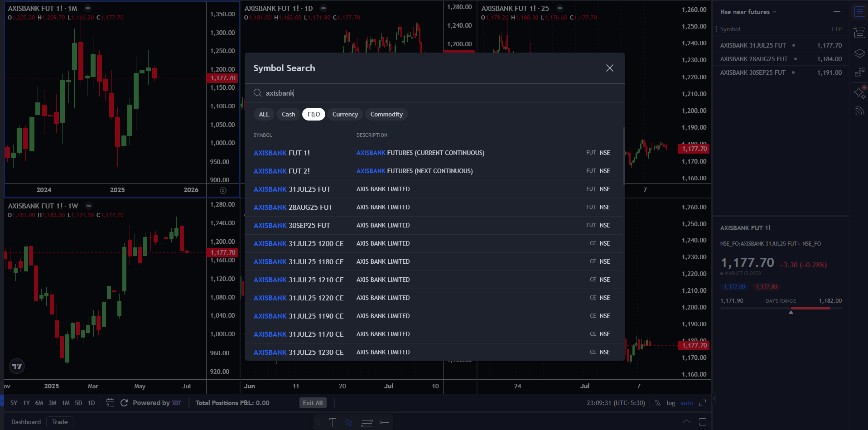Viewport: 868px width, 430px height.
Task: Select the Cash filter tab
Action: tap(288, 114)
